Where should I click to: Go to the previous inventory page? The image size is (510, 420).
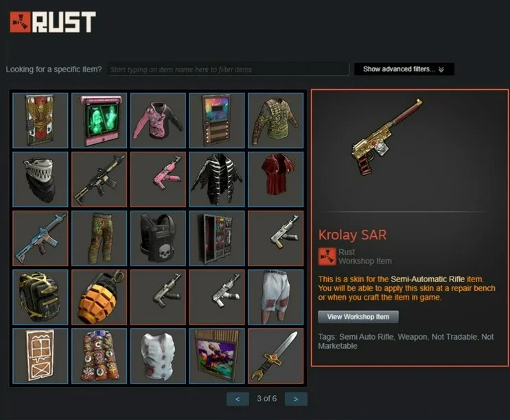[x=237, y=399]
